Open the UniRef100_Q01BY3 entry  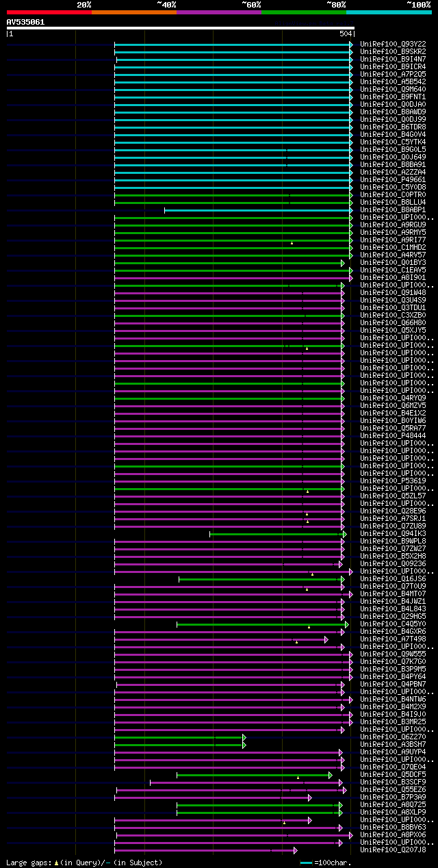pos(393,262)
